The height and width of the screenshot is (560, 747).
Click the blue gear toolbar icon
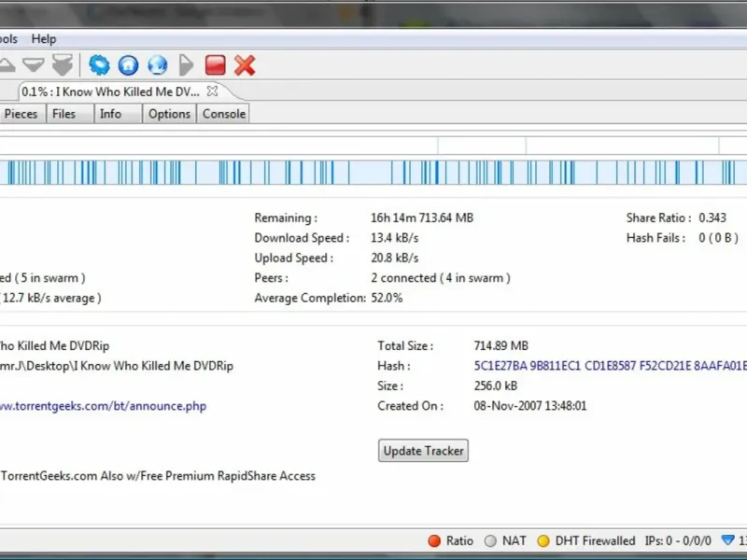(99, 65)
